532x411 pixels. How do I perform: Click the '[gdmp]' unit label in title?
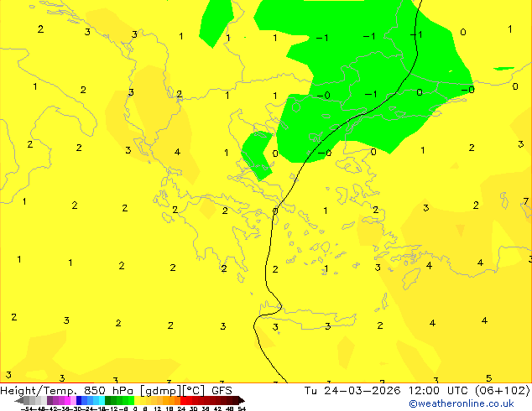(161, 391)
